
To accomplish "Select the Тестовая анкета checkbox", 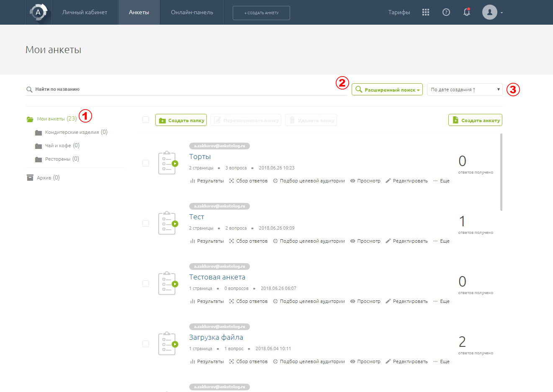I will click(x=146, y=284).
